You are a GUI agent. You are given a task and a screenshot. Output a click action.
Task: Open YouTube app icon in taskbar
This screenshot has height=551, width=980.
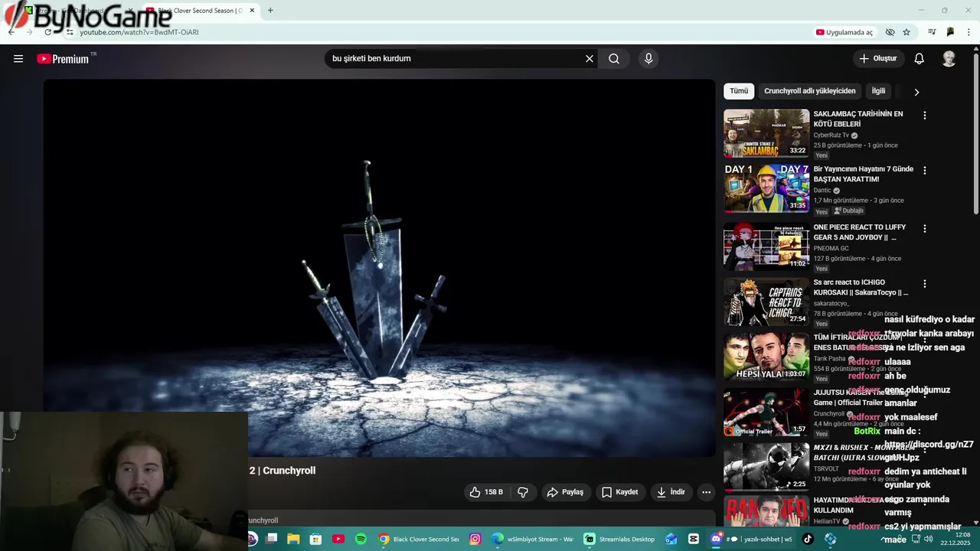(338, 539)
